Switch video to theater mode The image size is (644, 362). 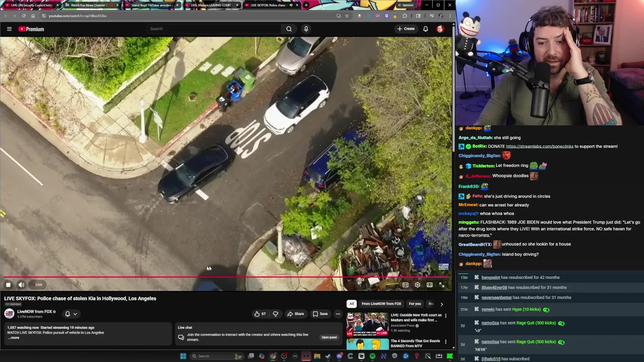coord(430,285)
